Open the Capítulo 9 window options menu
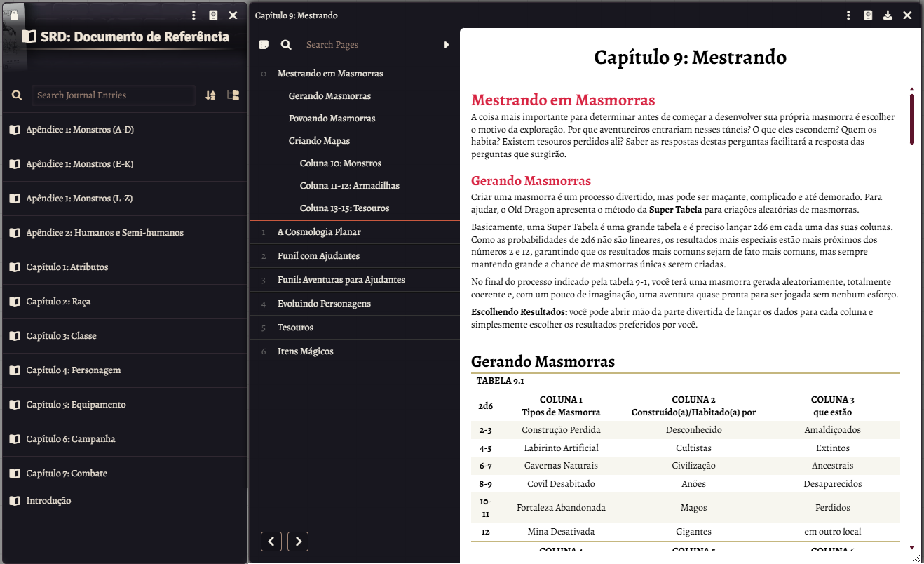 [848, 15]
